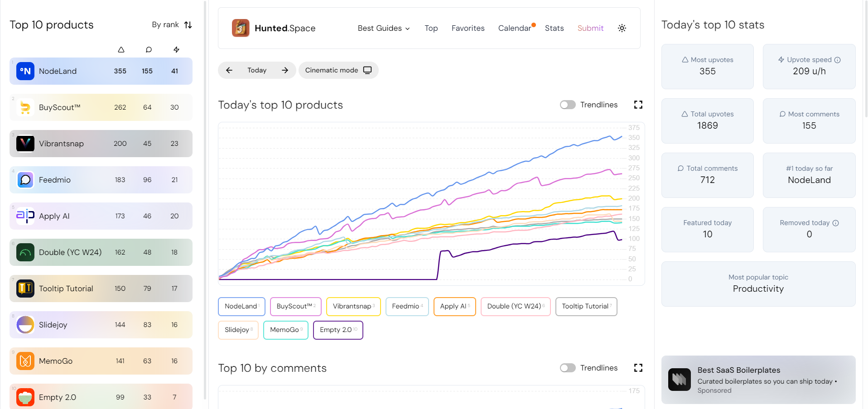This screenshot has height=409, width=868.
Task: Click the Upvote speed info icon
Action: tap(838, 60)
